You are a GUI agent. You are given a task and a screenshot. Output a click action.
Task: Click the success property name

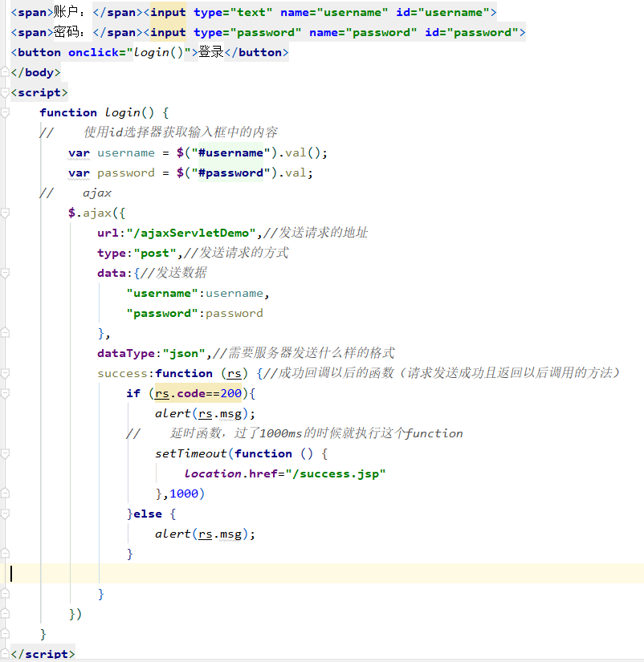122,374
